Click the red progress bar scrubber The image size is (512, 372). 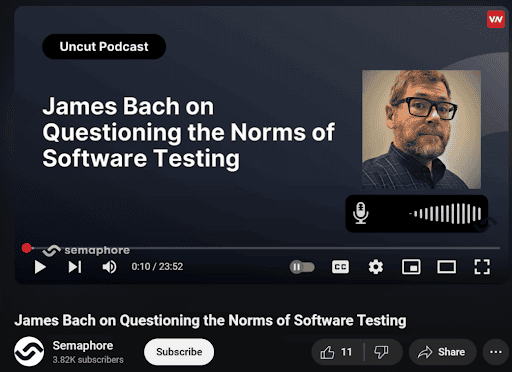27,248
